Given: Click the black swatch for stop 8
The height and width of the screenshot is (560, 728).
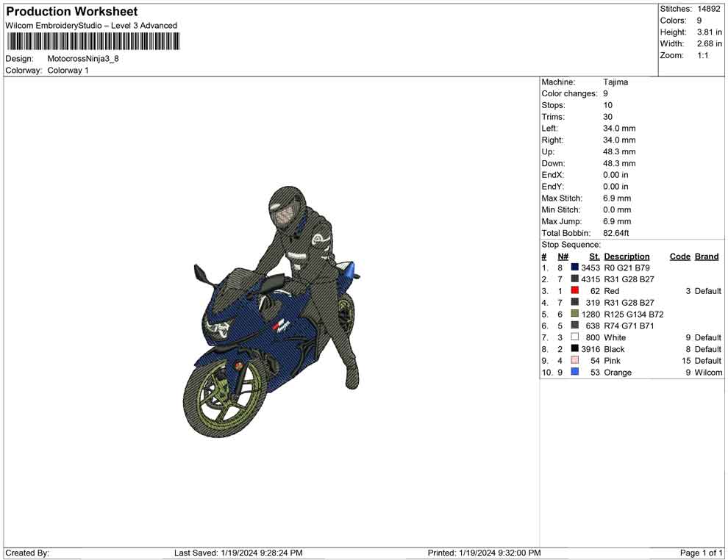Looking at the screenshot, I should pyautogui.click(x=575, y=348).
